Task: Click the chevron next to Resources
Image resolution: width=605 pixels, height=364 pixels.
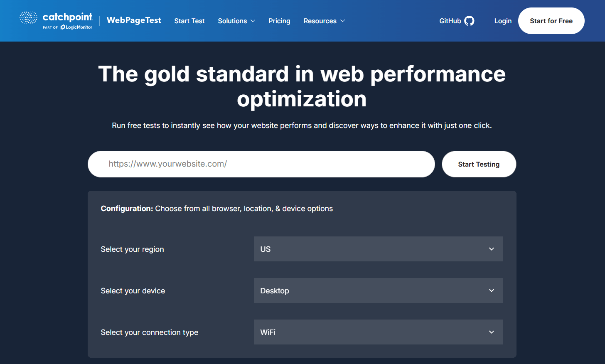Action: tap(343, 21)
